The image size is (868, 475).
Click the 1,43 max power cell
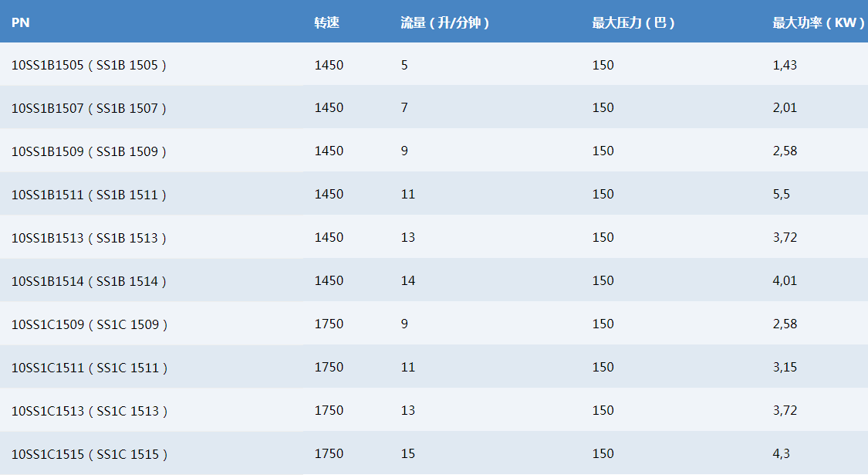(784, 65)
